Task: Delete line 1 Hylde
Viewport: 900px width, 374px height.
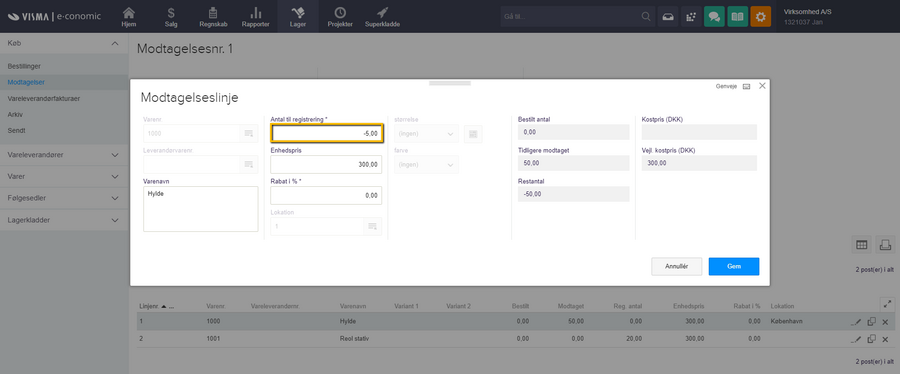Action: click(885, 322)
